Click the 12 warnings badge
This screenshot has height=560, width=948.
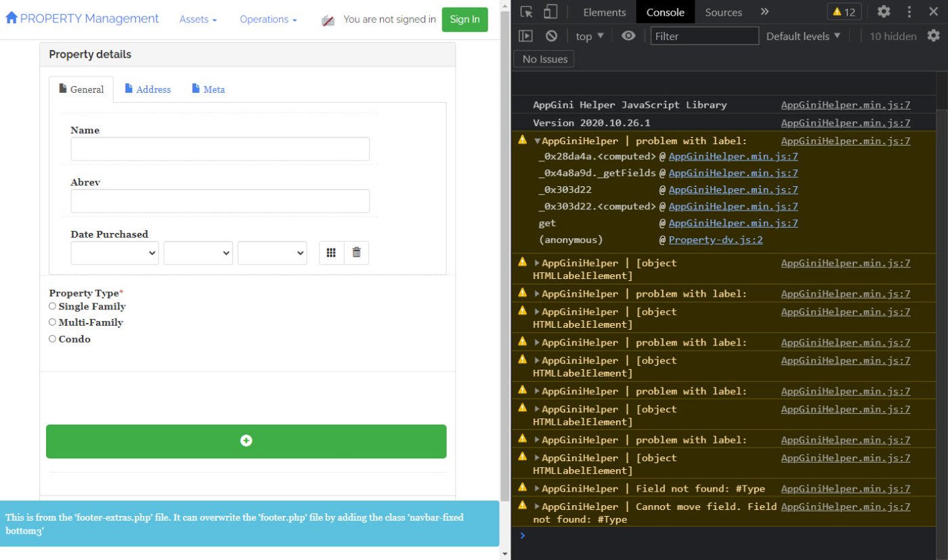[844, 12]
